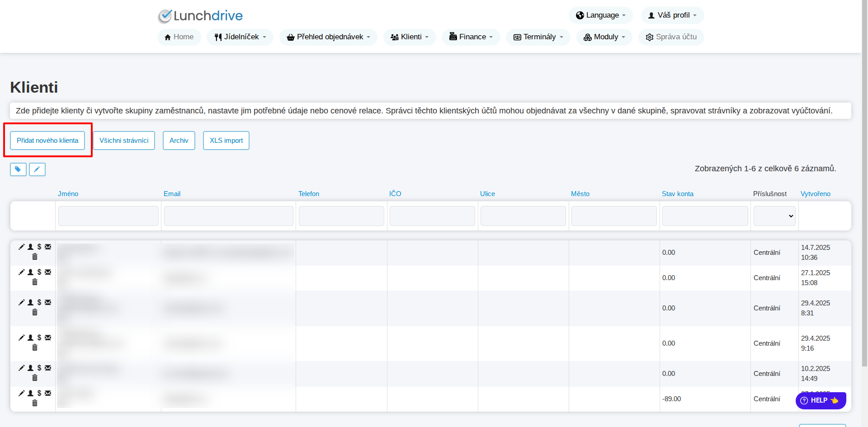Click the bulk edit pencil button above the table
This screenshot has height=427, width=868.
(37, 169)
